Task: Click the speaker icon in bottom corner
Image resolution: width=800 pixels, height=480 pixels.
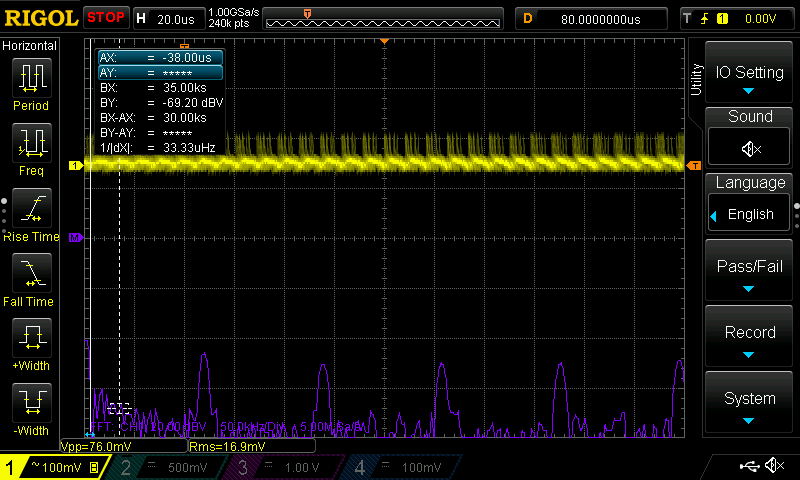Action: click(x=773, y=466)
